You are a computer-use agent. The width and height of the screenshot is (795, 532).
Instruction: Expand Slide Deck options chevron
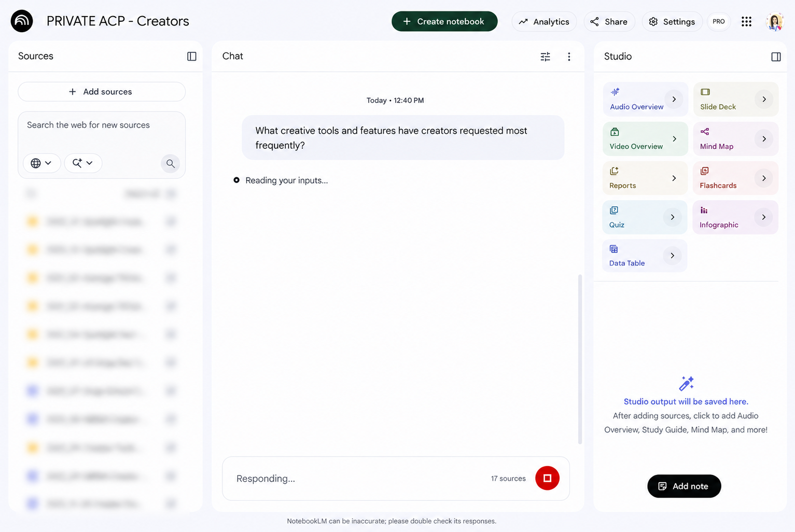click(764, 99)
